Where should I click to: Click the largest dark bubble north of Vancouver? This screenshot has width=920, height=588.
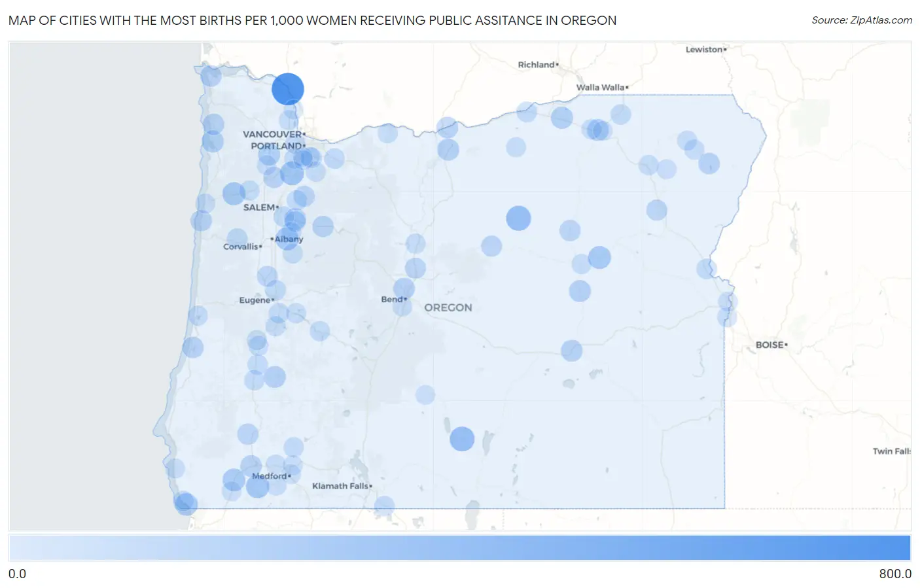coord(288,89)
